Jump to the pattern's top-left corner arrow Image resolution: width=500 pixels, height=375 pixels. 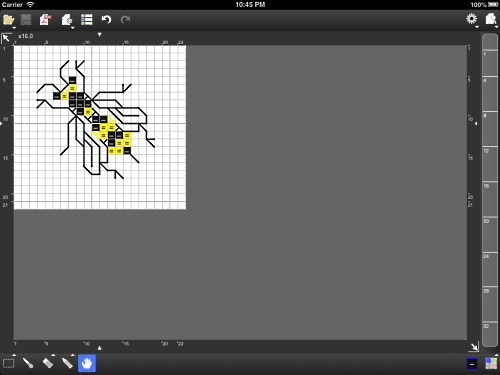(x=6, y=38)
